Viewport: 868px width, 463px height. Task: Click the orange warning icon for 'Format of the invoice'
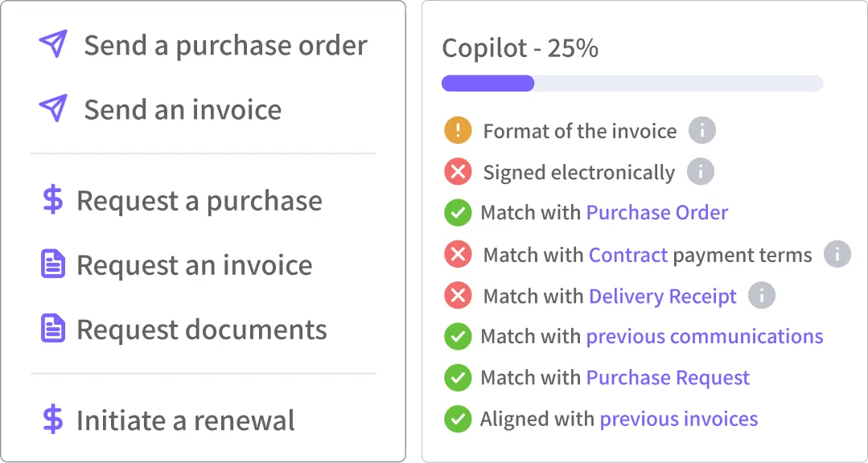457,130
